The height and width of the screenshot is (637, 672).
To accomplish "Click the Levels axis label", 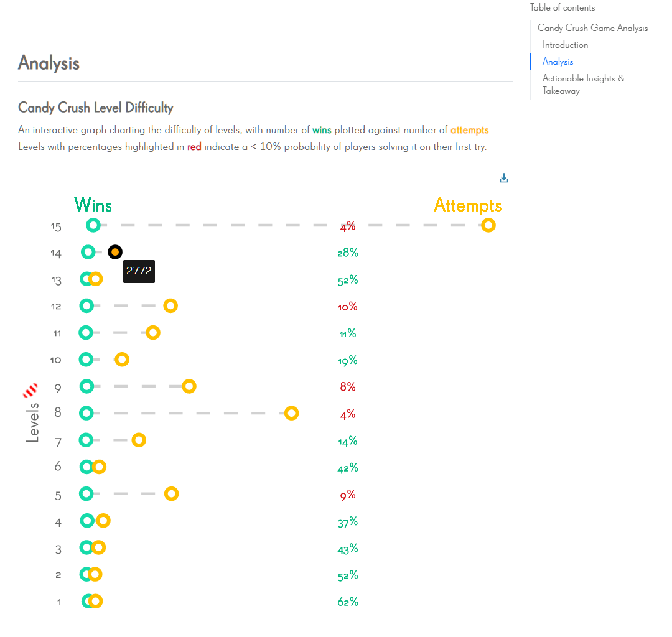I will coord(32,422).
